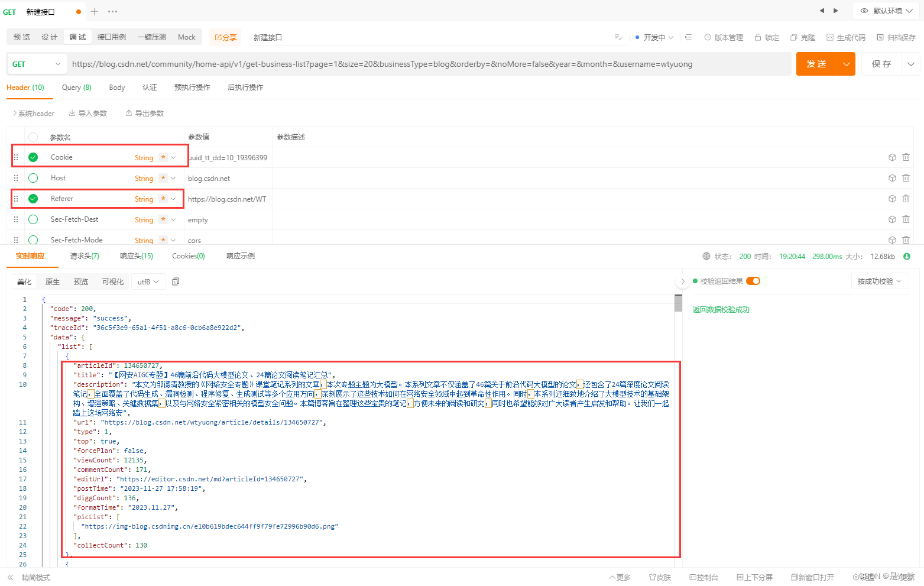The image size is (924, 586).
Task: Open 按成功校验 validation dropdown
Action: 879,281
